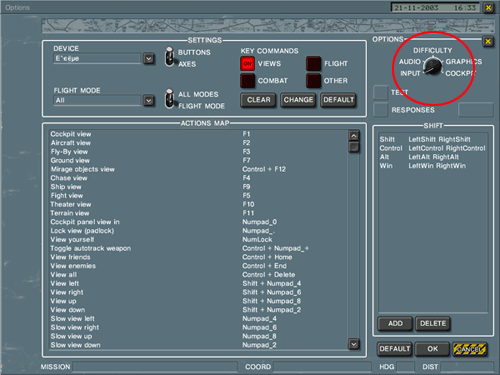Confirm with the OK button

[x=432, y=349]
